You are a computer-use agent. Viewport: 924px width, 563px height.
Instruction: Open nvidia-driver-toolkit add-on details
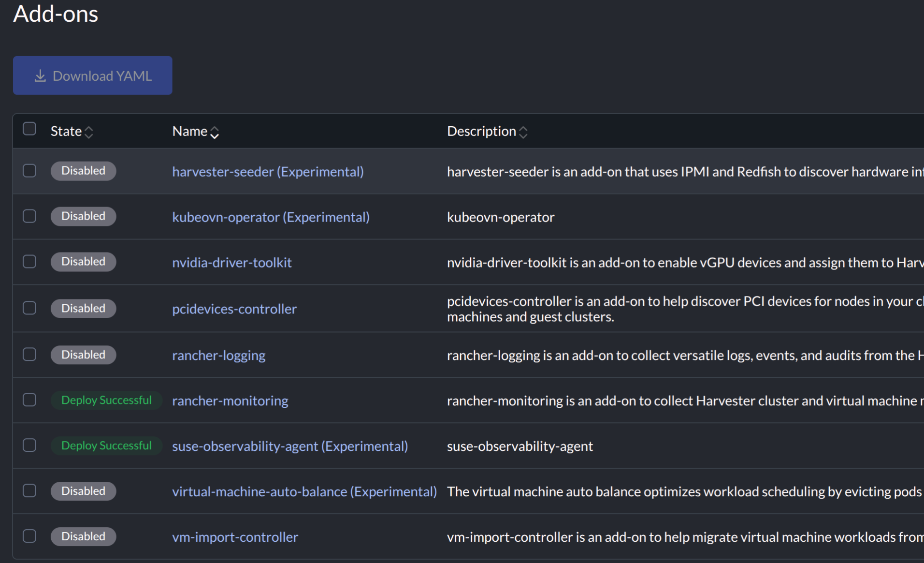click(x=232, y=263)
